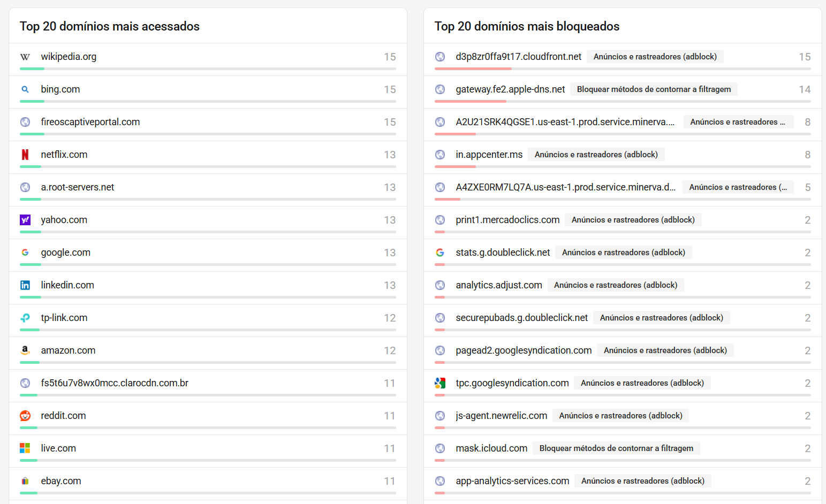Image resolution: width=826 pixels, height=504 pixels.
Task: Select the in.appcenter.ms blocked domain
Action: coord(489,155)
